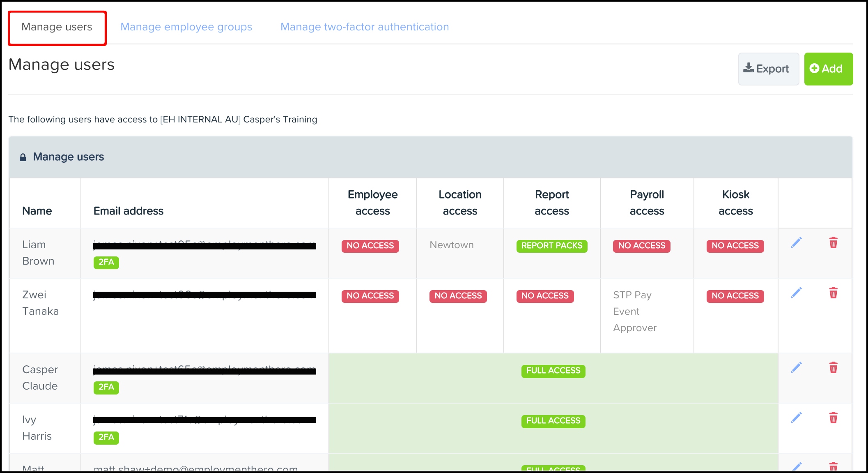Screen dimensions: 868x473
Task: Delete Ivy Harris with trash icon
Action: [833, 418]
